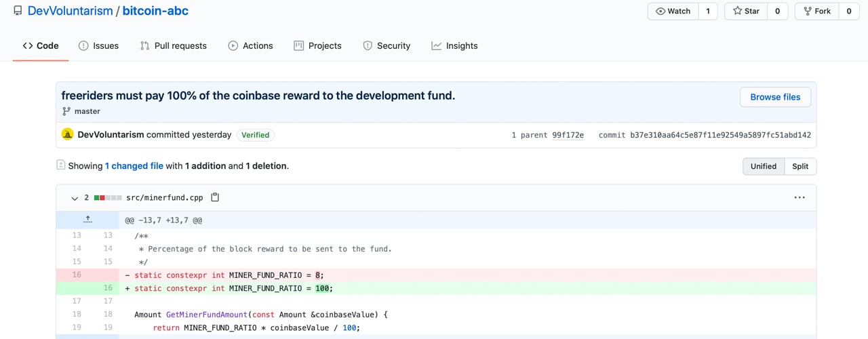This screenshot has width=868, height=339.
Task: Switch to the Code tab
Action: tap(41, 45)
